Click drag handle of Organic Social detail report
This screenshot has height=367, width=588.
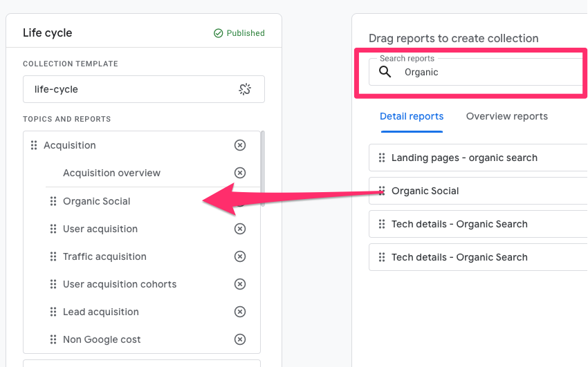382,191
